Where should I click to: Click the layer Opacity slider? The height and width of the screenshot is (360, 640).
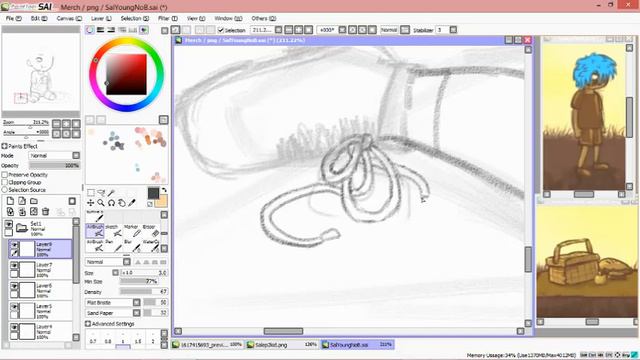tap(54, 165)
